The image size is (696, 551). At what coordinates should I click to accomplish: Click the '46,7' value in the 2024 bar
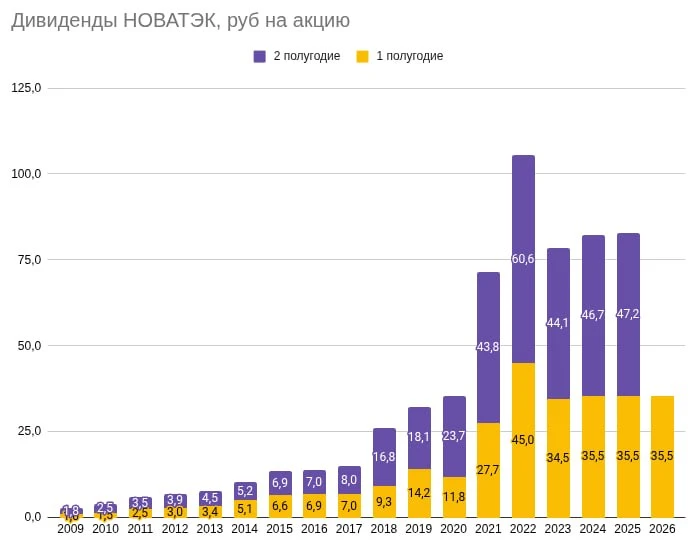(x=593, y=315)
